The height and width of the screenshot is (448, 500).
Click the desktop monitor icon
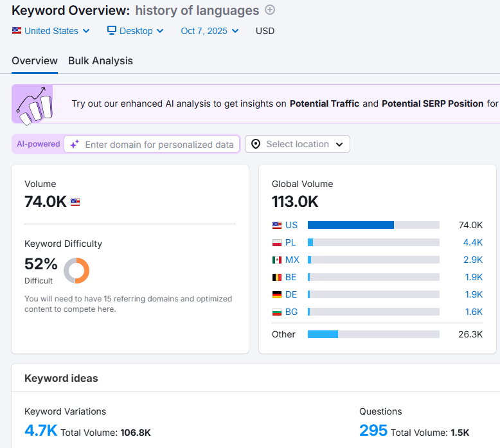(112, 31)
